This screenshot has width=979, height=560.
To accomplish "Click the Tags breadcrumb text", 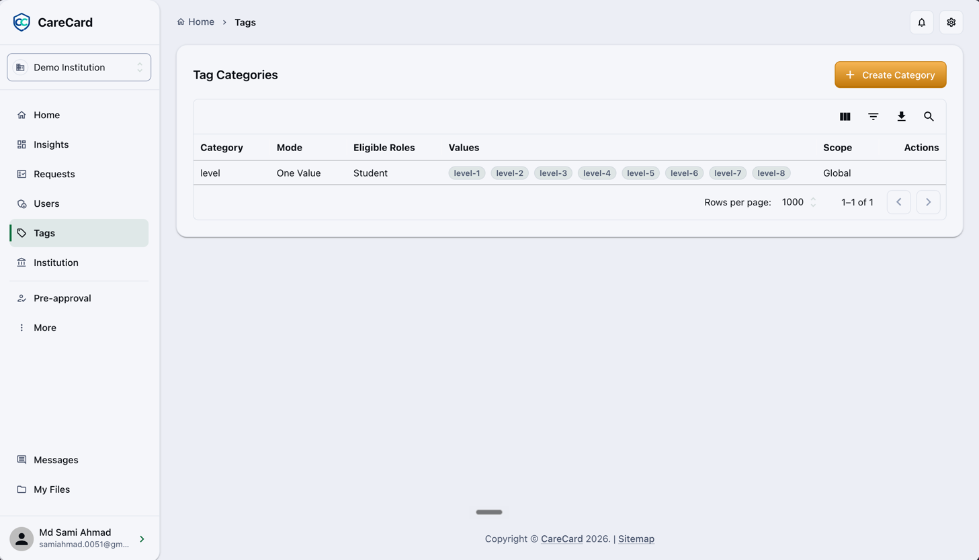I will click(x=245, y=22).
